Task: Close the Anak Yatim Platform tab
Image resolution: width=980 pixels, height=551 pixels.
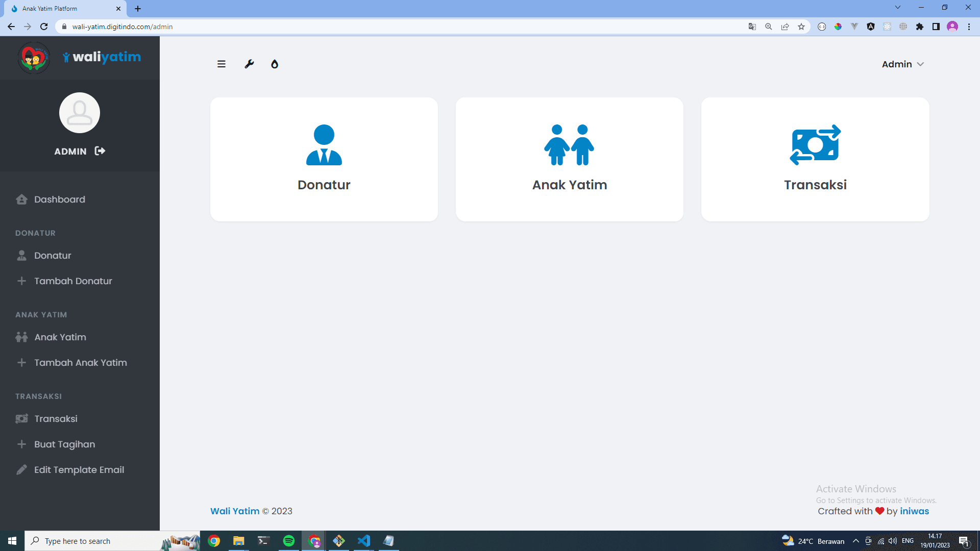Action: (118, 9)
